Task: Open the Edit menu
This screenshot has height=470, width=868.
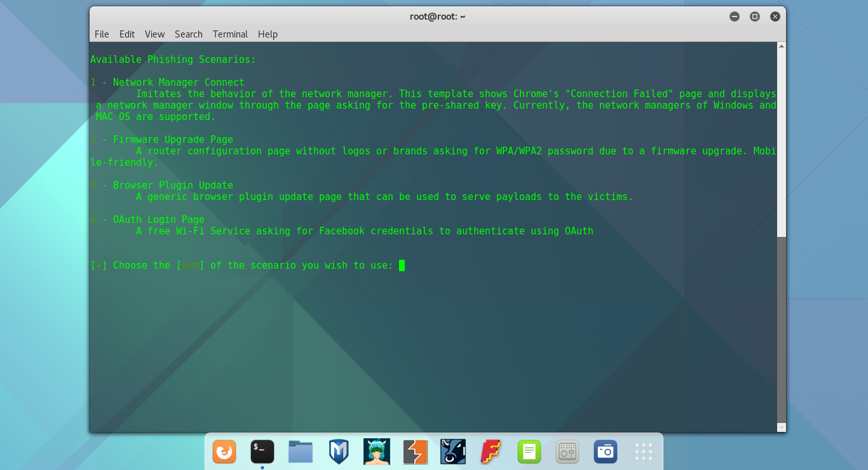Action: click(x=127, y=34)
